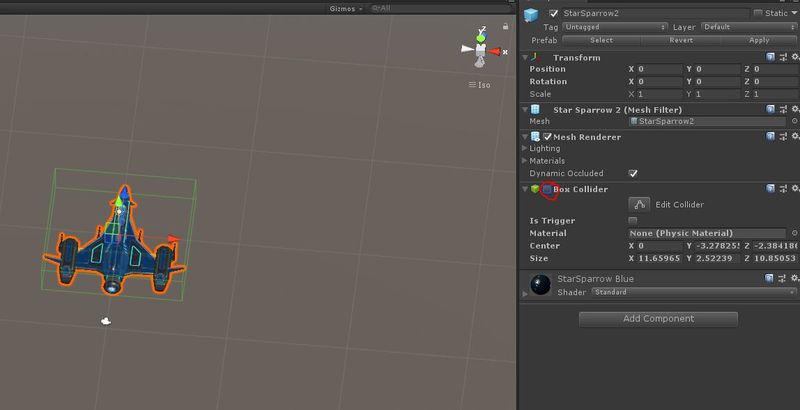Open the Physic Material object picker

pos(794,234)
